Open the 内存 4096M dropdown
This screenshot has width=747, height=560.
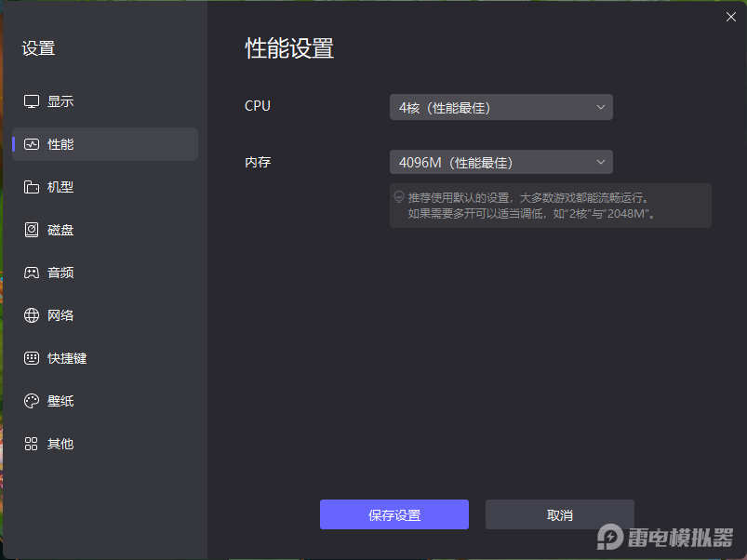(501, 162)
